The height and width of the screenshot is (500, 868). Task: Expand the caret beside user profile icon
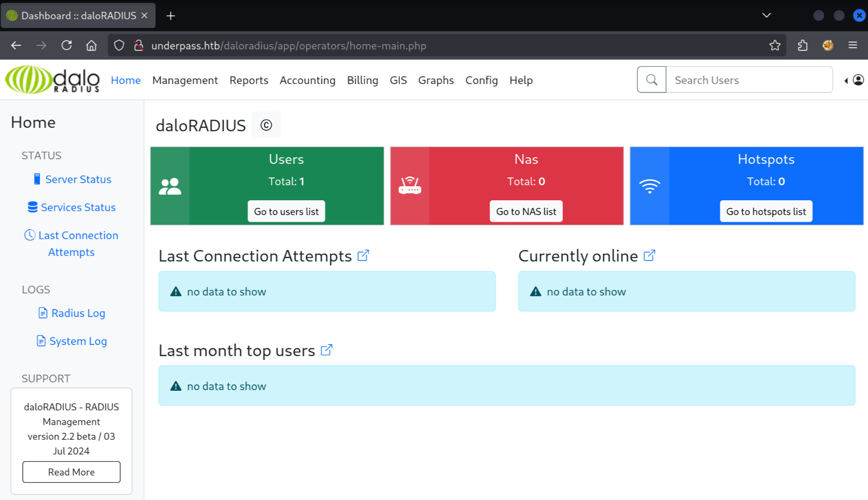pos(846,81)
